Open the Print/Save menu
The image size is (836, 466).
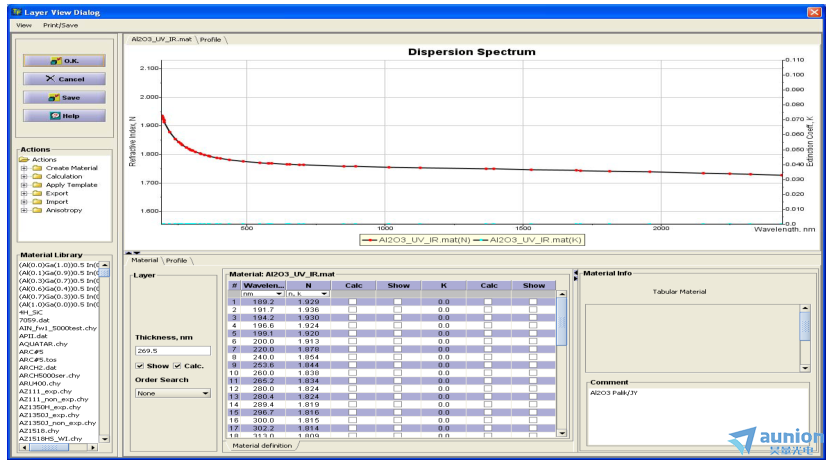(60, 25)
